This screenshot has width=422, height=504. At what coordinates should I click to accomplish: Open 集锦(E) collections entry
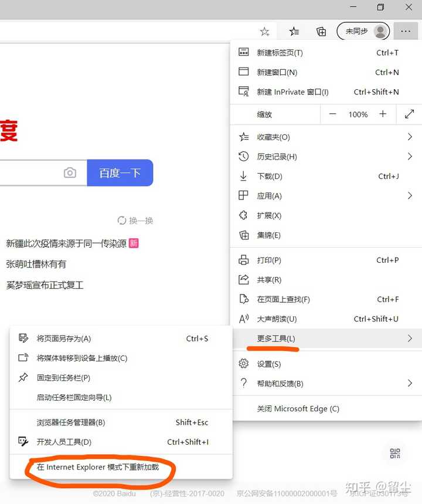326,235
